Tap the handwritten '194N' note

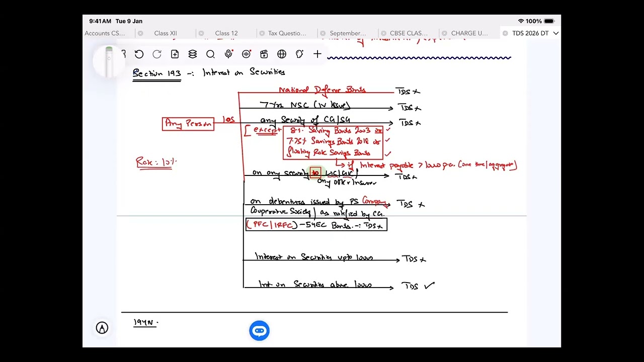coord(145,322)
